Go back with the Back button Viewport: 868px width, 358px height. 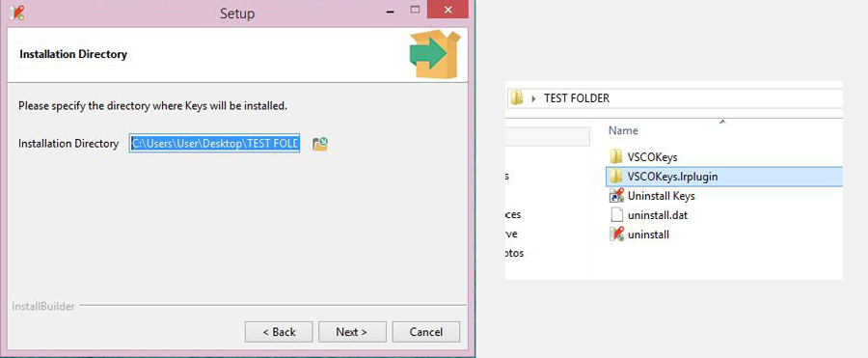click(x=279, y=332)
